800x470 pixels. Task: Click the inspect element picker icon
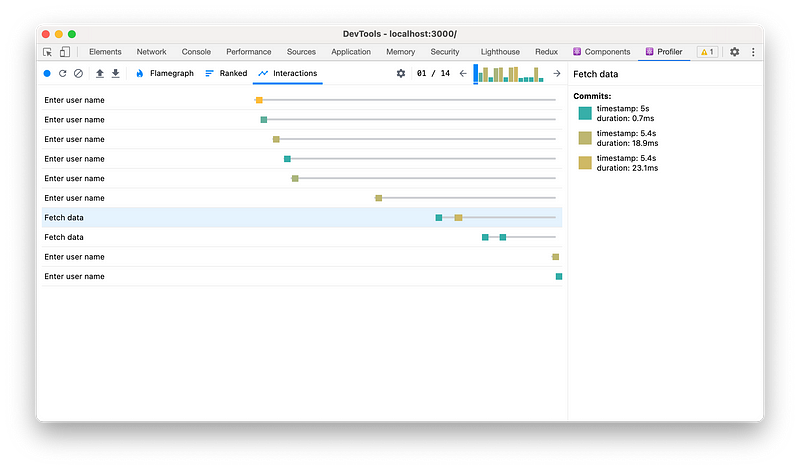[x=48, y=52]
